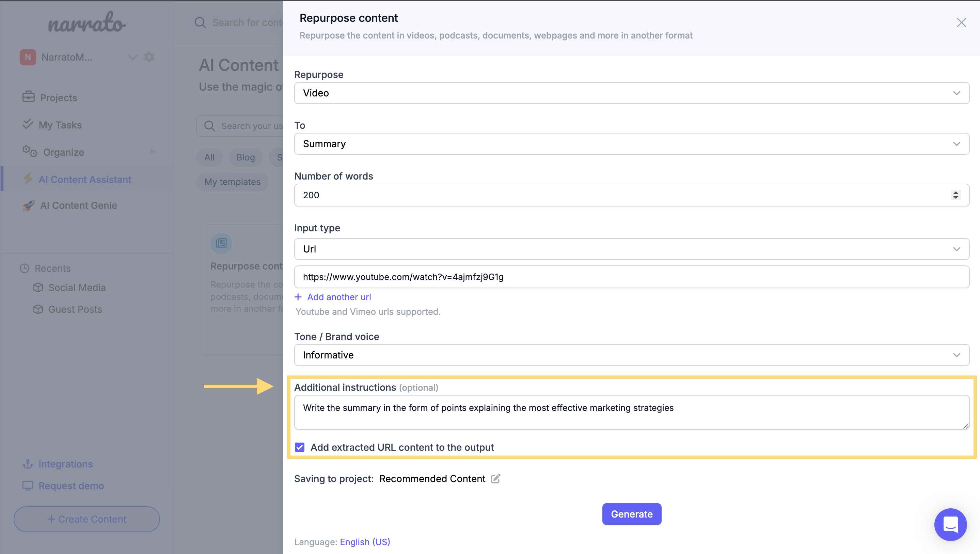Click the Repurpose content card icon

pyautogui.click(x=221, y=243)
